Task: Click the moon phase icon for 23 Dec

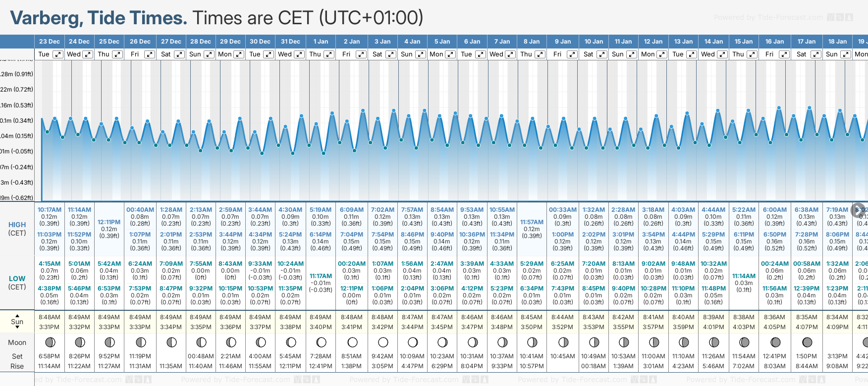Action: 50,342
